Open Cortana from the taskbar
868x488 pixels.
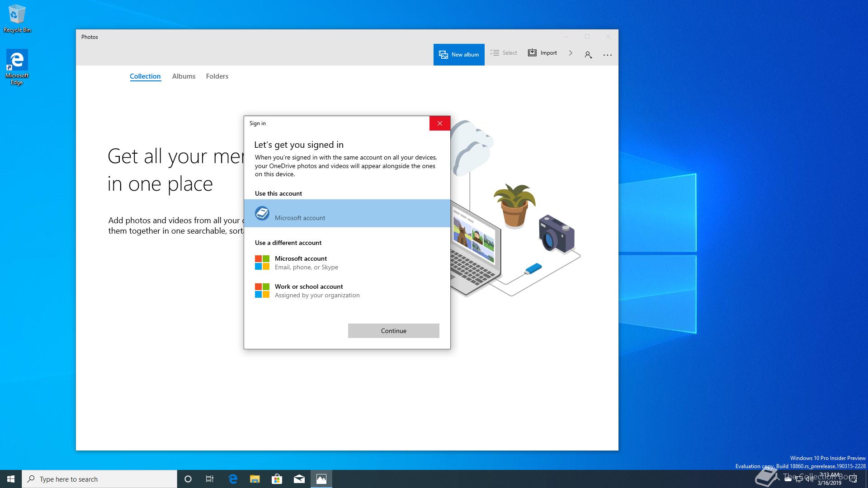188,479
